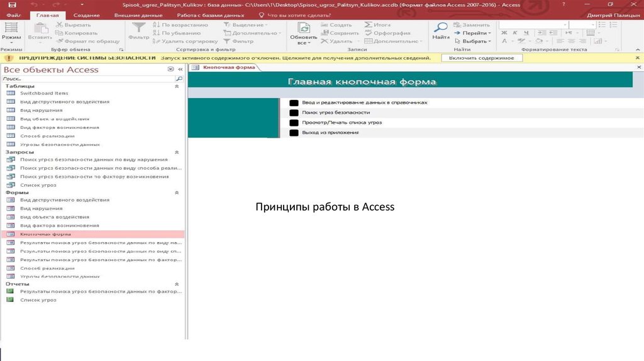Click the Вставить paste icon
The height and width of the screenshot is (361, 644).
[x=40, y=29]
